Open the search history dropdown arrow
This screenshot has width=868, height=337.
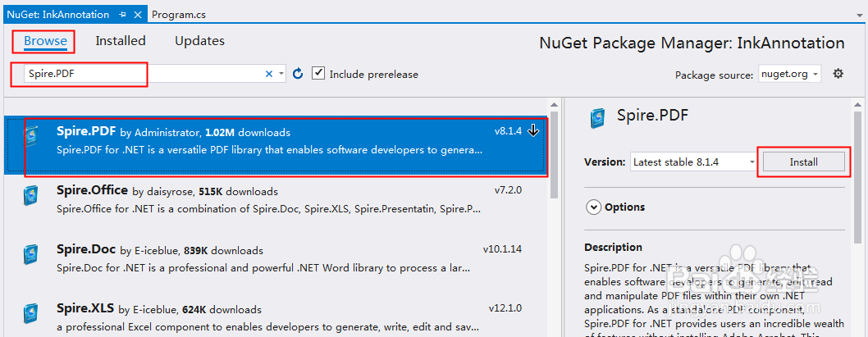pyautogui.click(x=281, y=74)
